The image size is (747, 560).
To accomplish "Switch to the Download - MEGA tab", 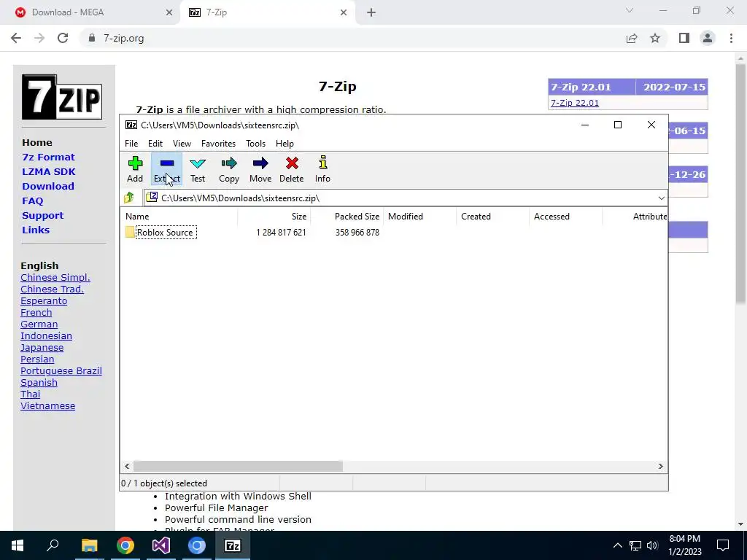I will click(x=90, y=13).
